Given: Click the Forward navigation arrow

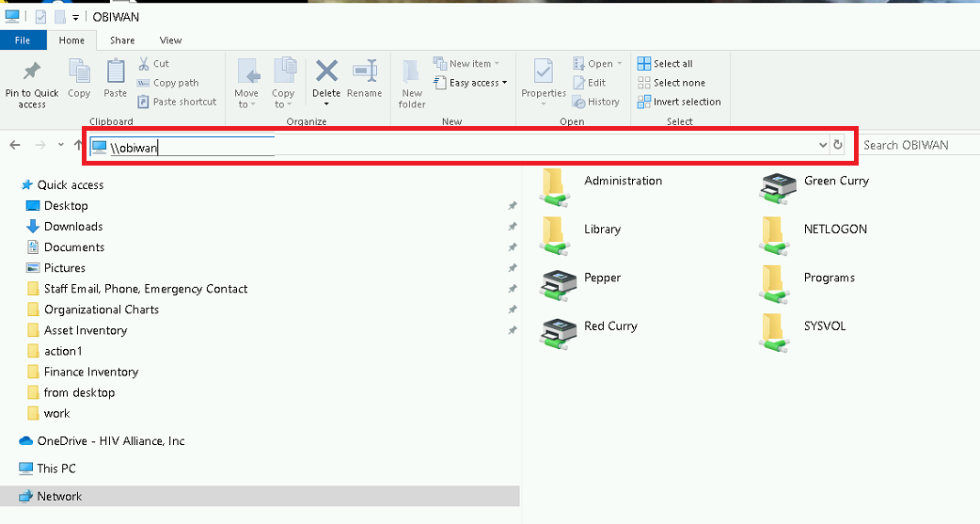Looking at the screenshot, I should pyautogui.click(x=40, y=145).
